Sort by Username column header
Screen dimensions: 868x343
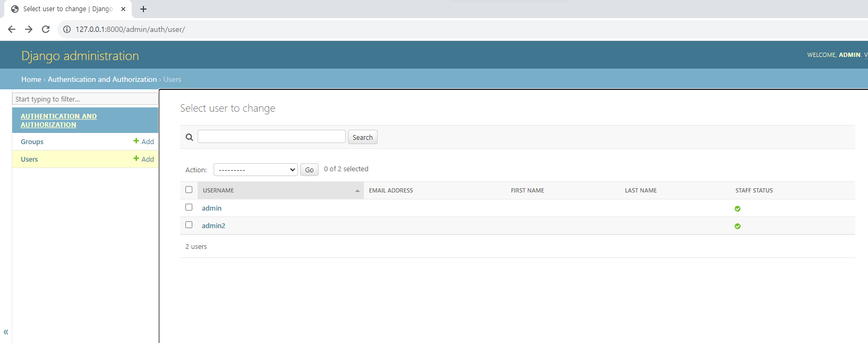[x=218, y=190]
